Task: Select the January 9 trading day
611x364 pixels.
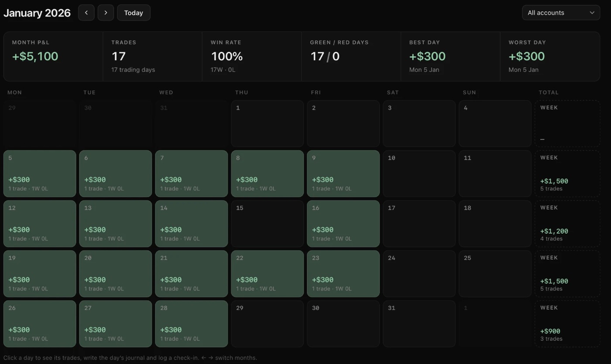Action: 343,173
